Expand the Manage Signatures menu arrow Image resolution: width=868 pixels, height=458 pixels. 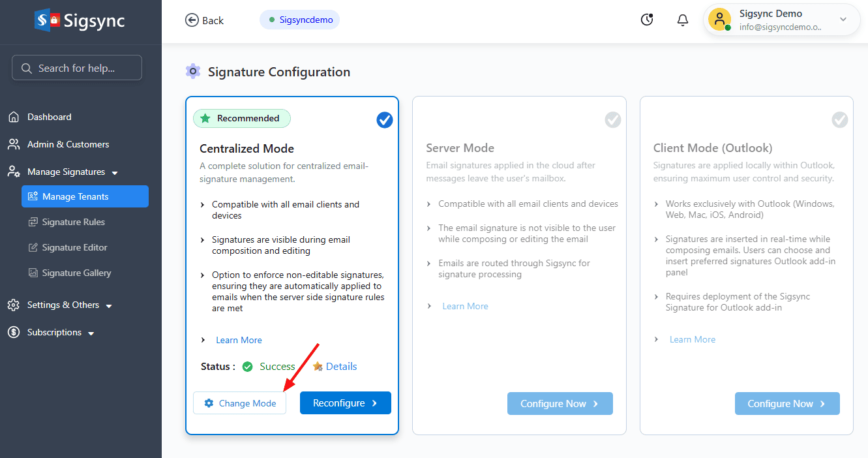(x=115, y=173)
